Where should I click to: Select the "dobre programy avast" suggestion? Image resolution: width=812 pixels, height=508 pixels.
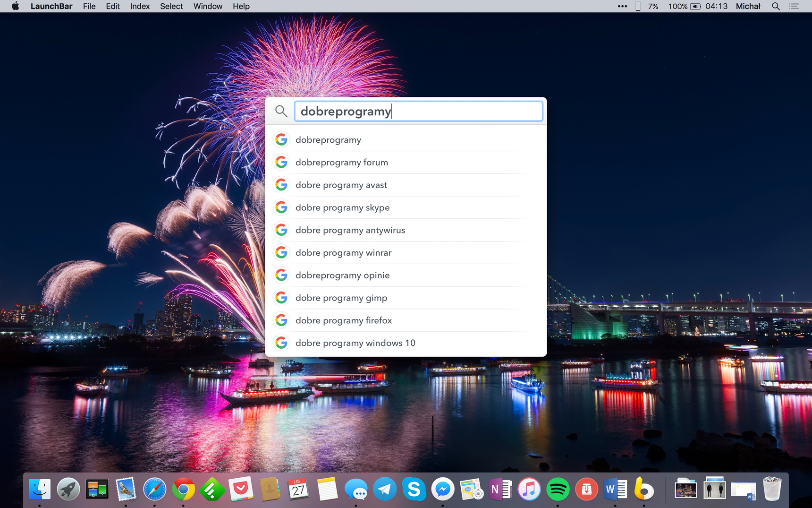pyautogui.click(x=406, y=185)
